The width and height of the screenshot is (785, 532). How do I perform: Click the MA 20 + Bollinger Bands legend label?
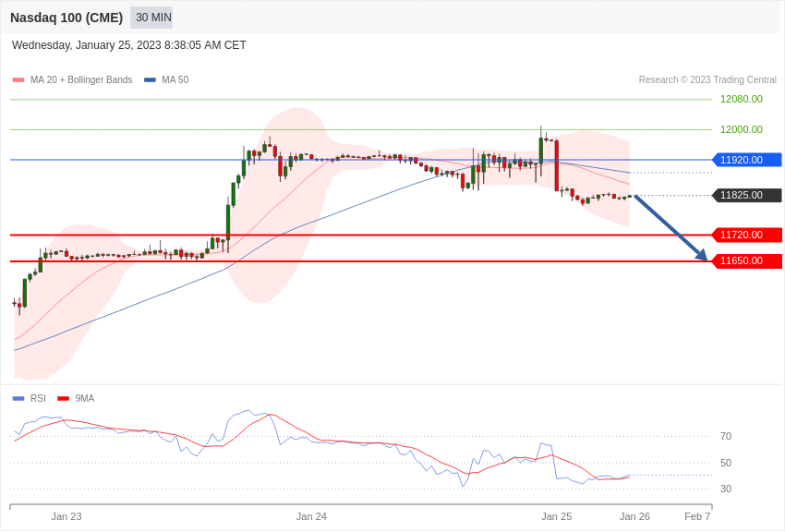(81, 79)
